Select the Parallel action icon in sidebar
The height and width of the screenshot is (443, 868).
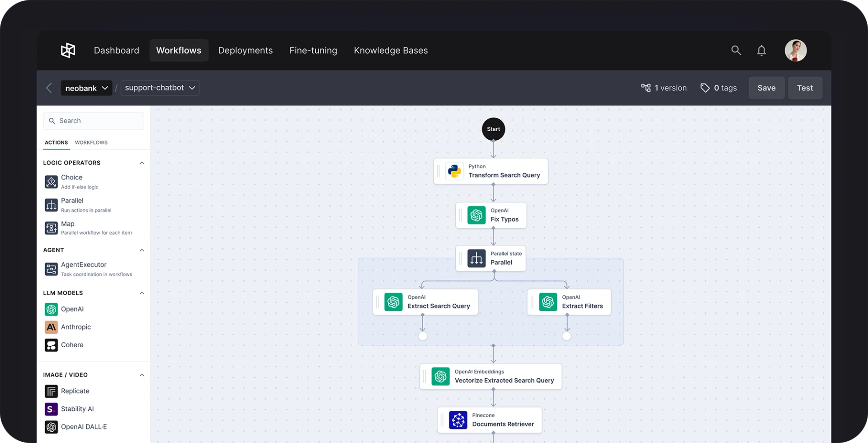pos(51,205)
